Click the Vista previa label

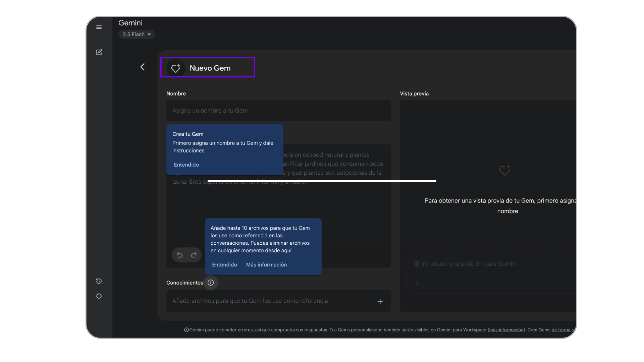(x=414, y=94)
